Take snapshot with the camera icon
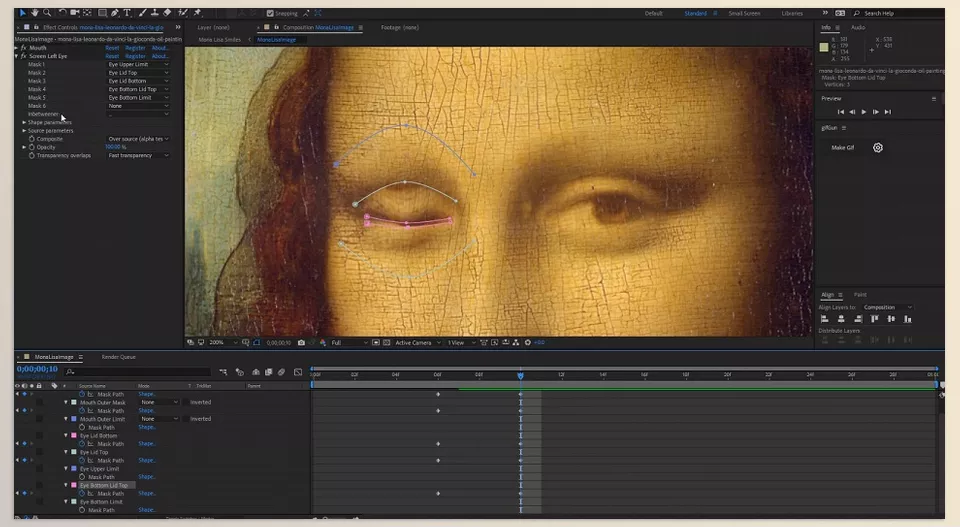Screen dimensions: 960x527 tap(301, 343)
